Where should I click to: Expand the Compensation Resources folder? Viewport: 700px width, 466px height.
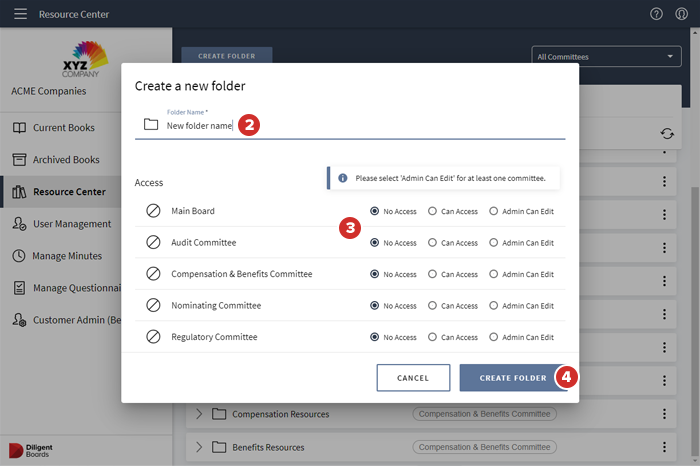[x=198, y=414]
